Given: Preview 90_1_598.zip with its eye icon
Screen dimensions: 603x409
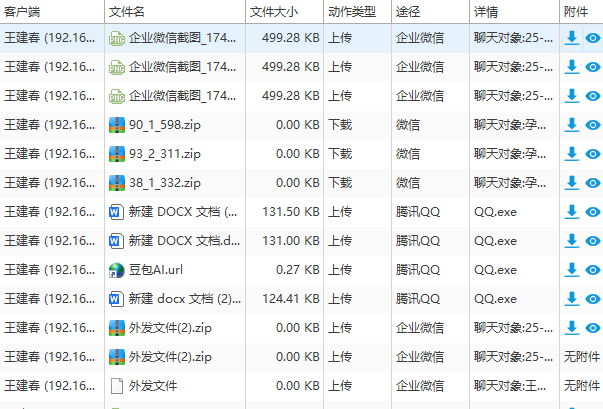Looking at the screenshot, I should pos(593,125).
